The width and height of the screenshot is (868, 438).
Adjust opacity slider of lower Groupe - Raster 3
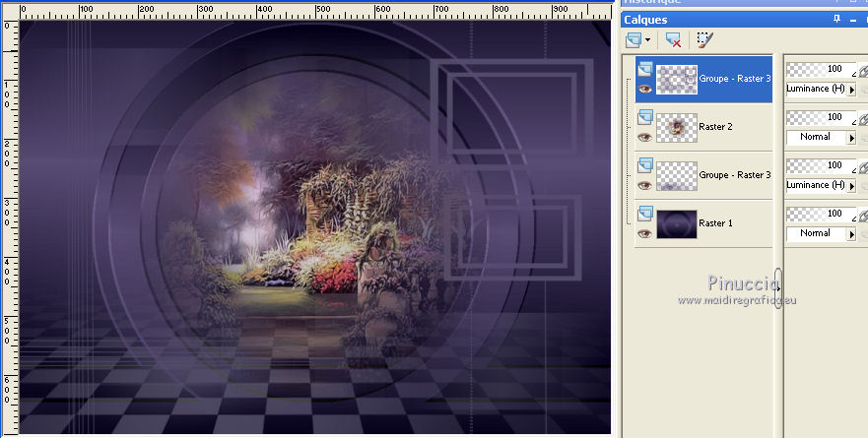821,166
